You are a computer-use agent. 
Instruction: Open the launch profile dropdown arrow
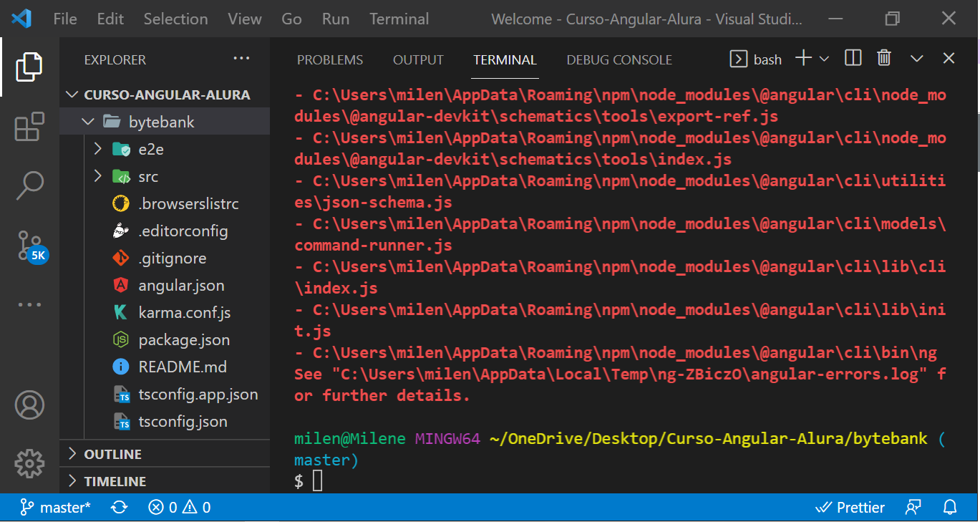coord(824,59)
